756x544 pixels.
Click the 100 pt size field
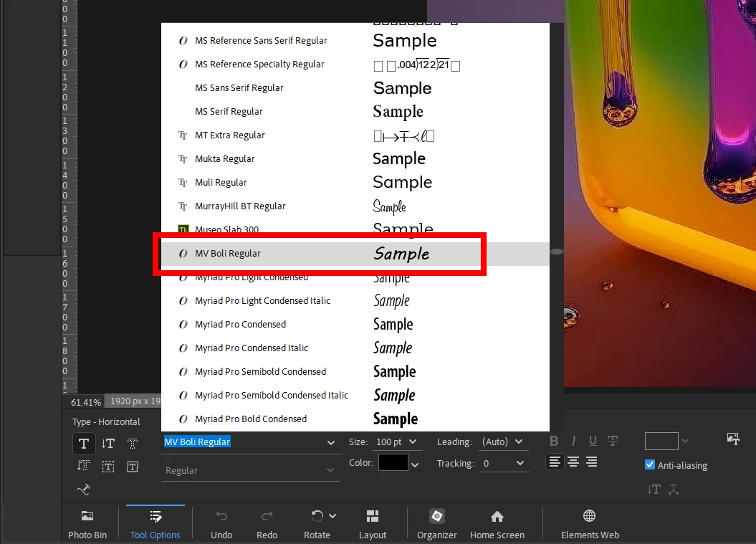388,442
